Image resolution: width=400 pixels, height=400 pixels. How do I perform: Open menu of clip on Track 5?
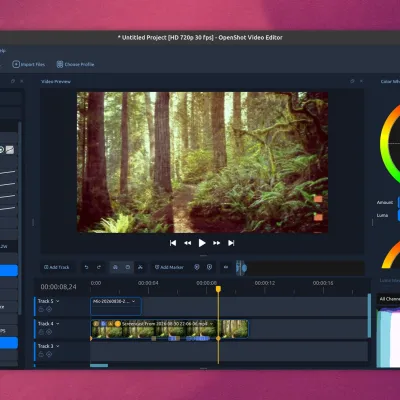134,301
